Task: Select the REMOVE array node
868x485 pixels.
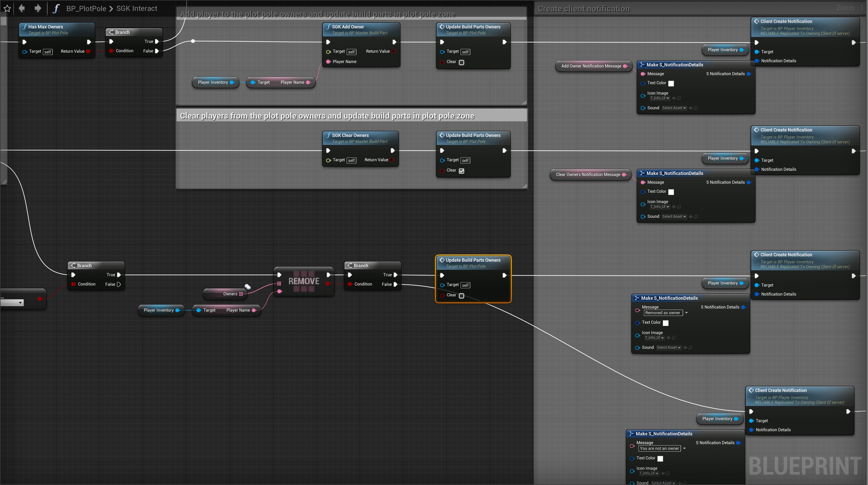Action: 304,281
